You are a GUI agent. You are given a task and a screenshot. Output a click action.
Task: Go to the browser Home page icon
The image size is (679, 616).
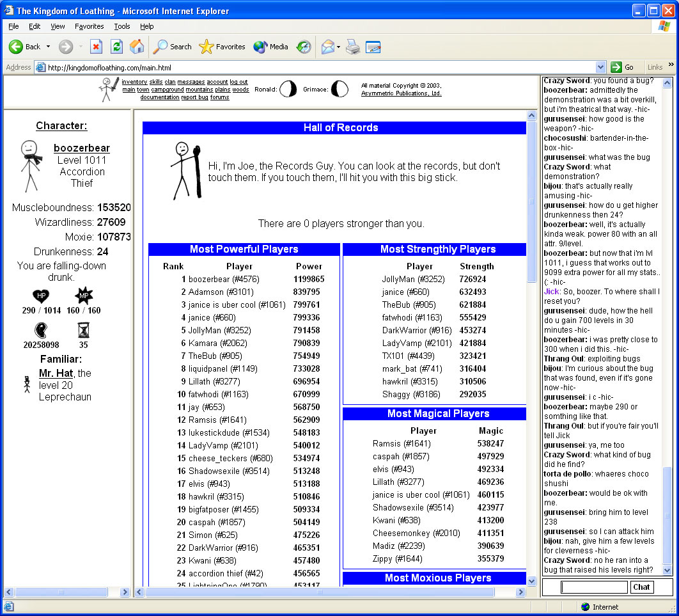pos(137,47)
